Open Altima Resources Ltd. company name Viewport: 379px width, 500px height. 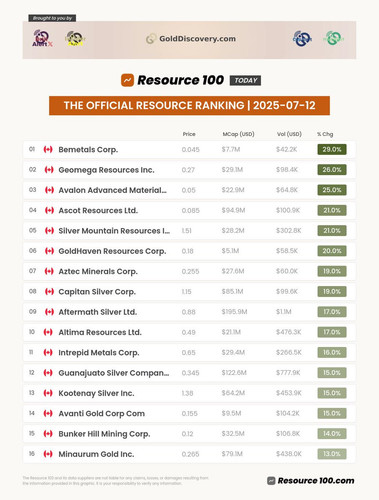coord(100,332)
